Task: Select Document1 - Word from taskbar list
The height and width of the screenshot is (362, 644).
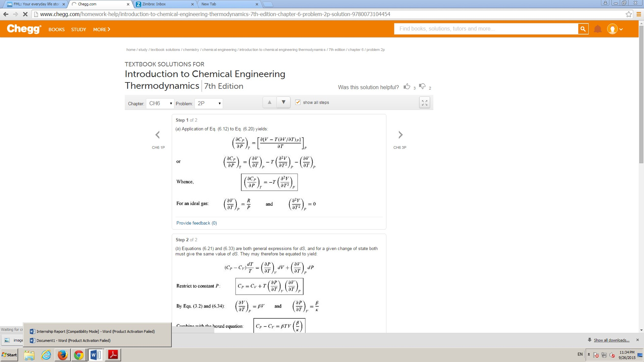Action: click(x=73, y=341)
